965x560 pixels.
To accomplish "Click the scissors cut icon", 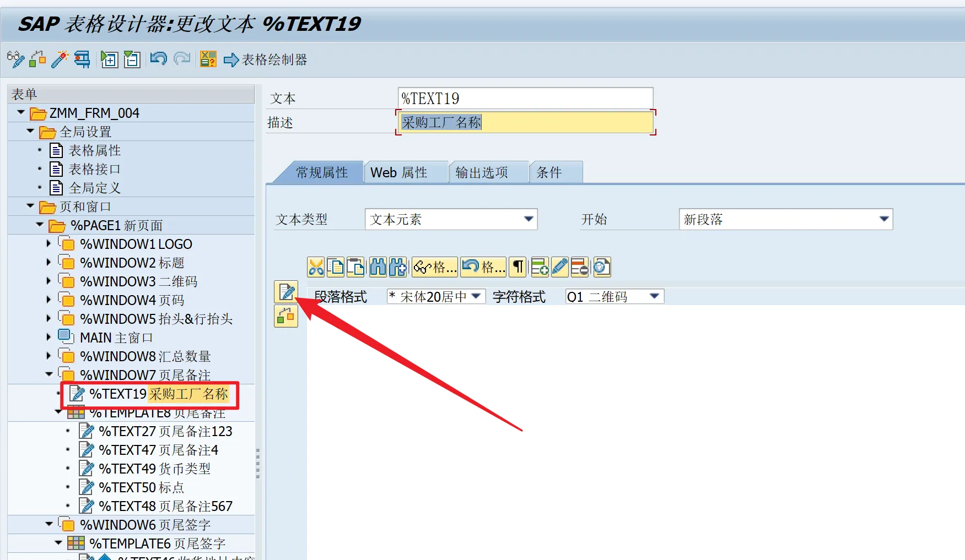I will point(316,267).
